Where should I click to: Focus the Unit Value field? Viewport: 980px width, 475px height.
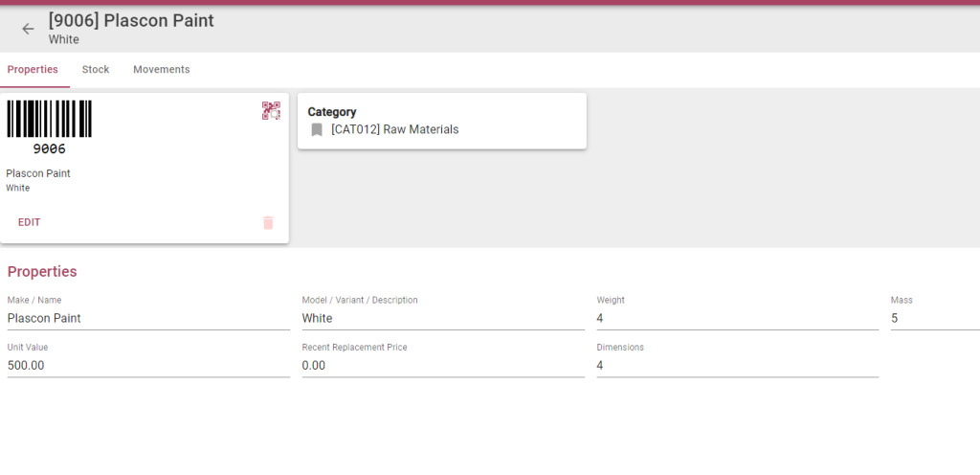point(148,366)
